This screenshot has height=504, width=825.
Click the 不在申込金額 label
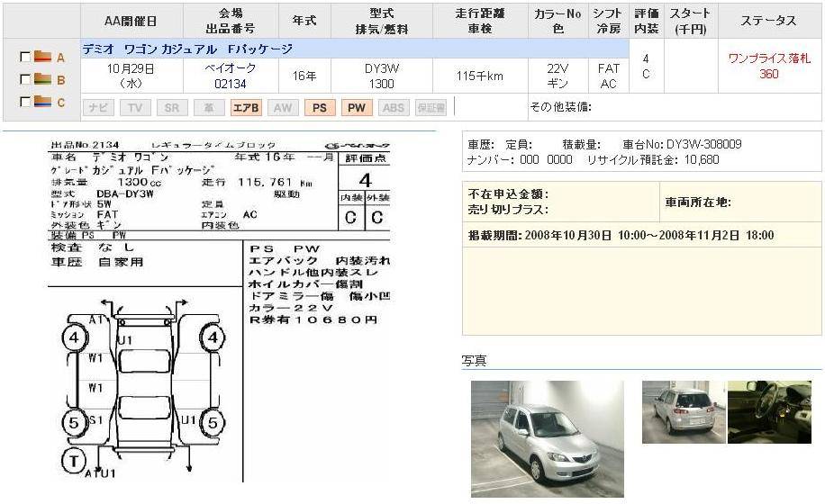coord(508,193)
